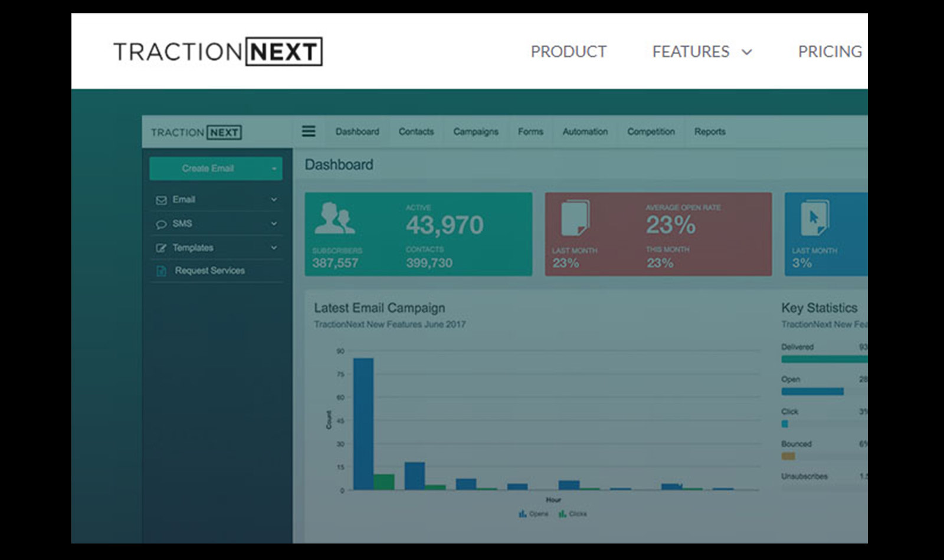
Task: Toggle the hamburger menu icon
Action: point(309,131)
